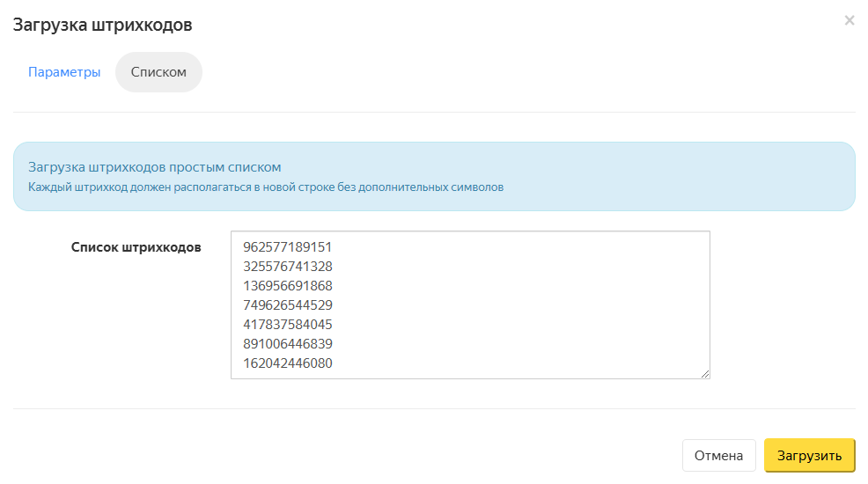Select the Списком tab

[x=158, y=72]
